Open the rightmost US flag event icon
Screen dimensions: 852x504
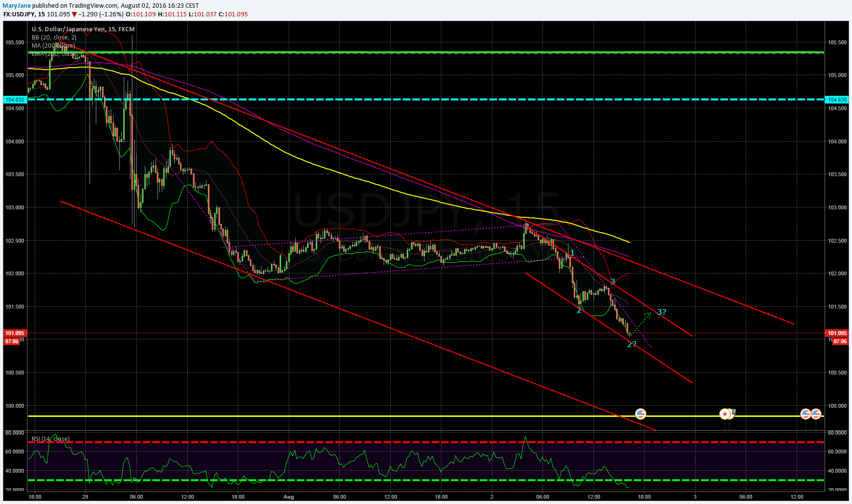click(x=816, y=414)
